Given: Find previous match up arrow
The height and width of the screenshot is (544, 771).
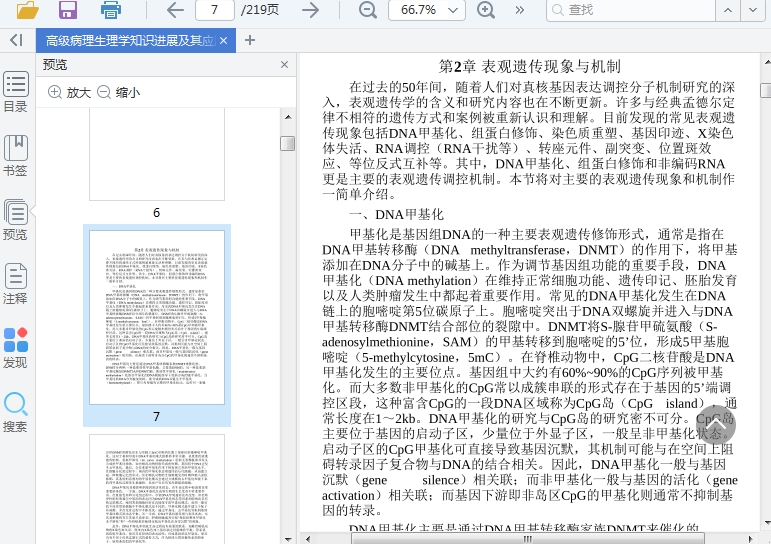Looking at the screenshot, I should point(728,10).
